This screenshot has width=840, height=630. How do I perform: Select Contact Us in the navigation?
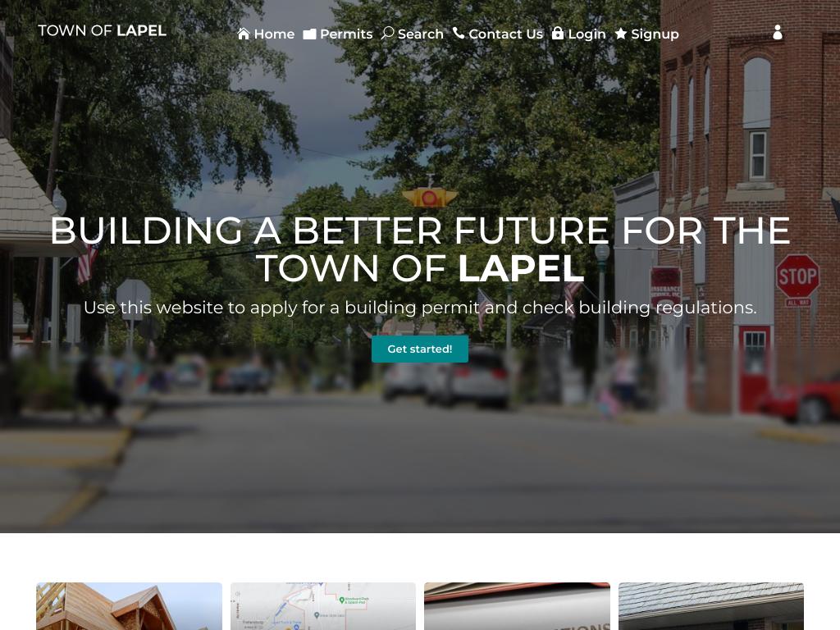[x=498, y=34]
